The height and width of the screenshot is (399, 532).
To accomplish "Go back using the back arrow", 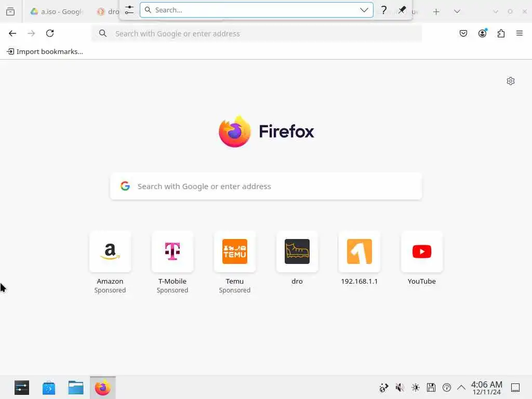I will coord(12,33).
